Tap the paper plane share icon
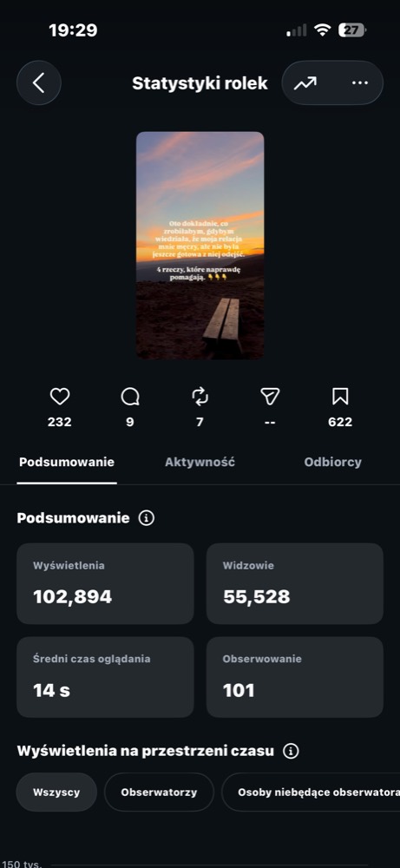This screenshot has width=400, height=868. click(x=270, y=397)
